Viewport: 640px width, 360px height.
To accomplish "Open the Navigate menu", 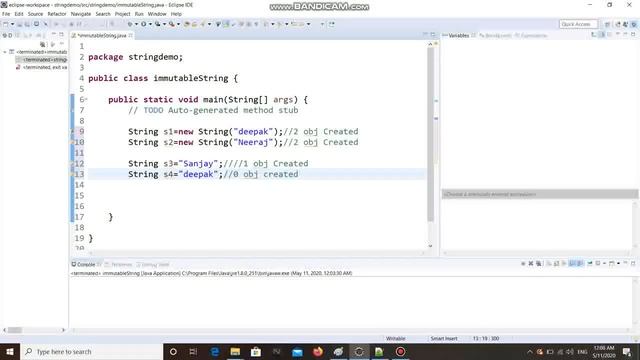I will [81, 14].
